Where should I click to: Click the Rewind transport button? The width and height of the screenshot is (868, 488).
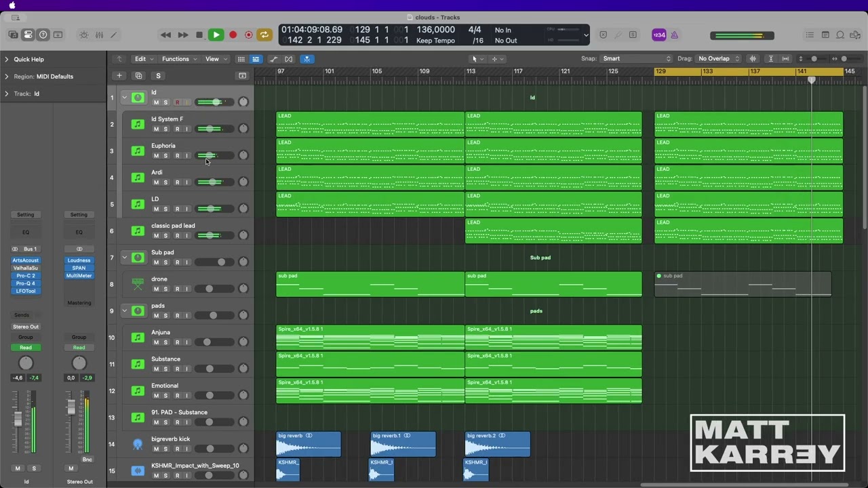coord(165,35)
